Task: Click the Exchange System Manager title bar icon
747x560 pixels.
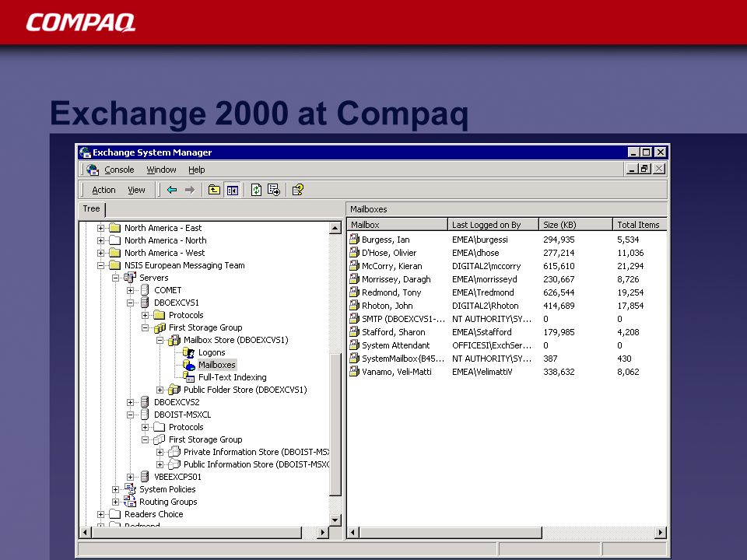Action: pyautogui.click(x=86, y=152)
